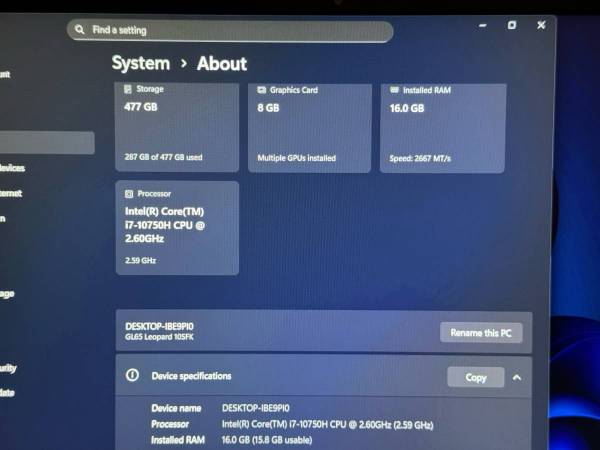Close the Settings window
Image resolution: width=600 pixels, height=450 pixels.
click(543, 23)
